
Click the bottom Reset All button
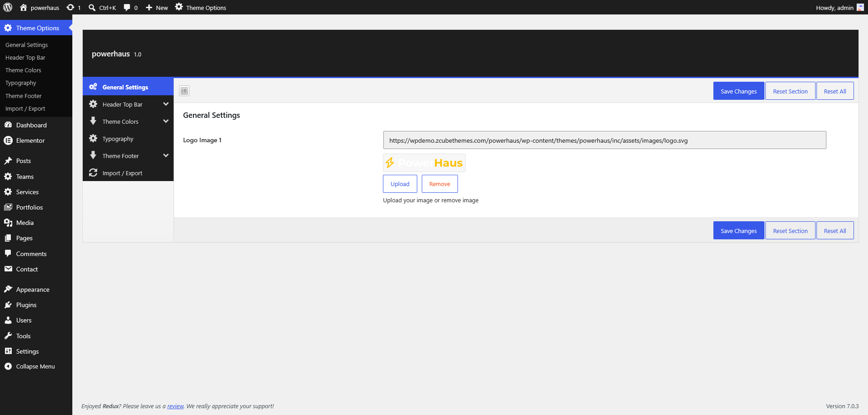(835, 230)
